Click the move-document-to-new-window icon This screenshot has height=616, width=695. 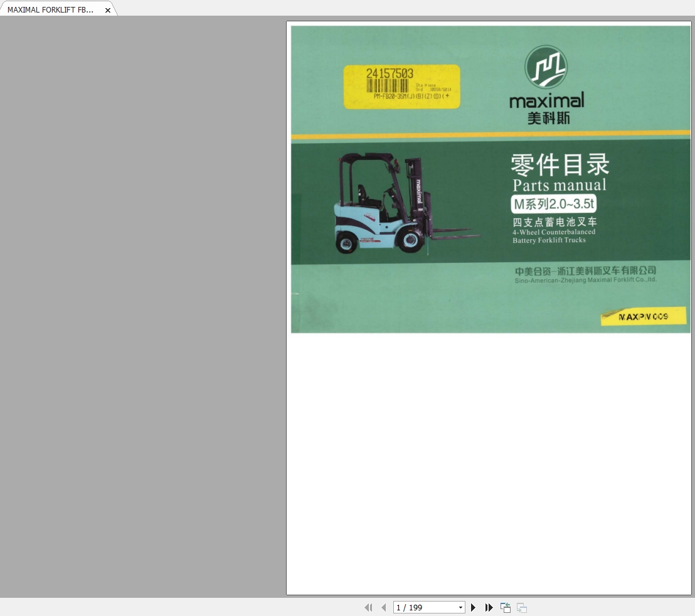pyautogui.click(x=506, y=607)
